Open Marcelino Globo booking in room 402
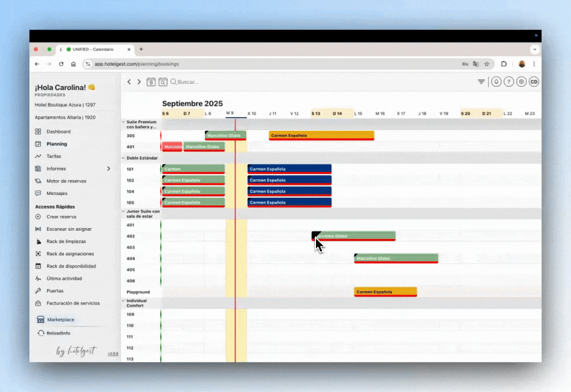 [x=354, y=236]
